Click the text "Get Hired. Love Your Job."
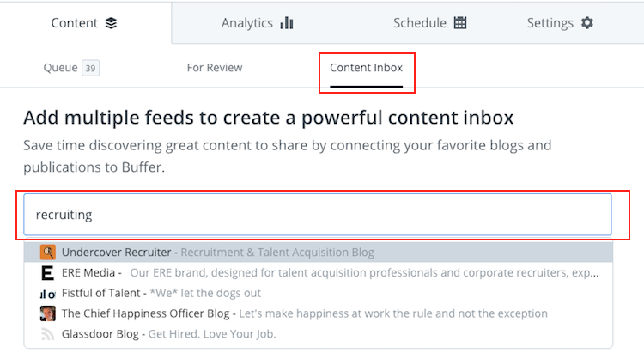The height and width of the screenshot is (359, 644). click(212, 334)
